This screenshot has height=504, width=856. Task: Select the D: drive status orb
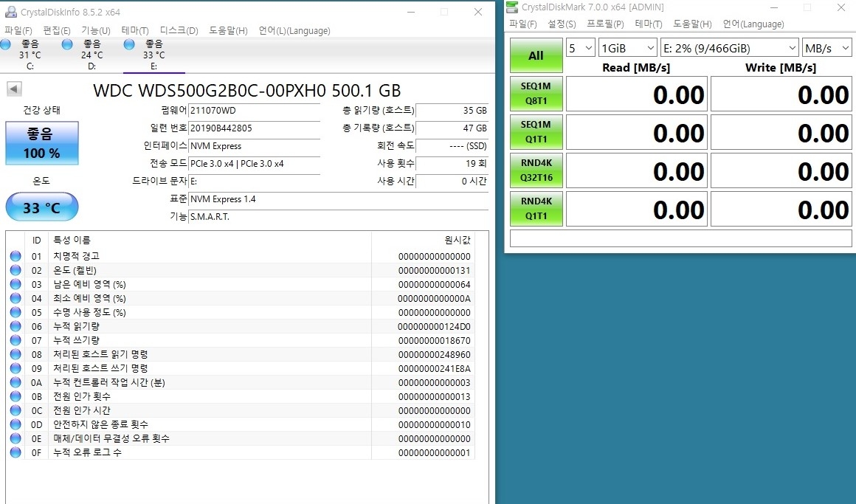(67, 44)
